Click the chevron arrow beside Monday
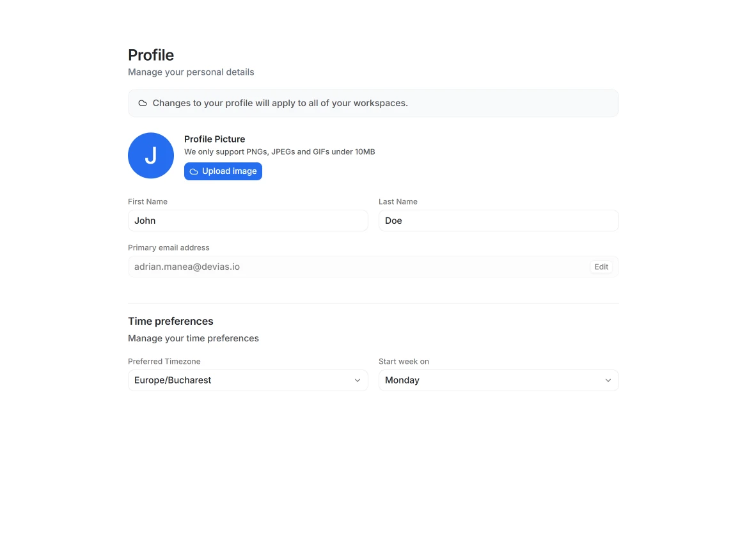This screenshot has height=560, width=747. [x=608, y=380]
